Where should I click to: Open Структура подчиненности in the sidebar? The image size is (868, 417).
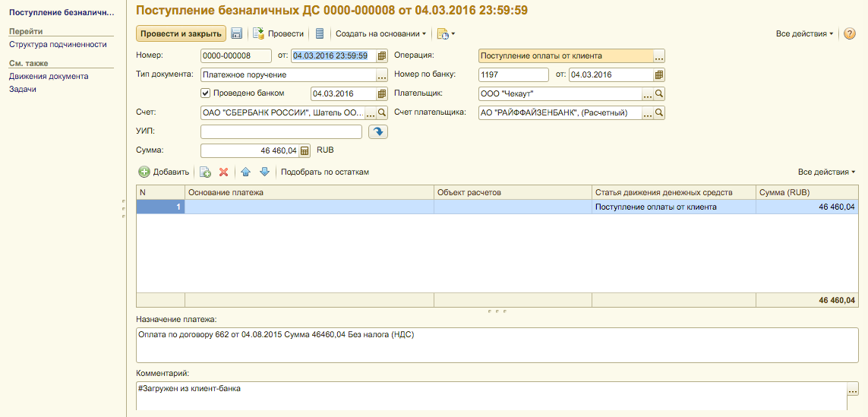pos(58,45)
